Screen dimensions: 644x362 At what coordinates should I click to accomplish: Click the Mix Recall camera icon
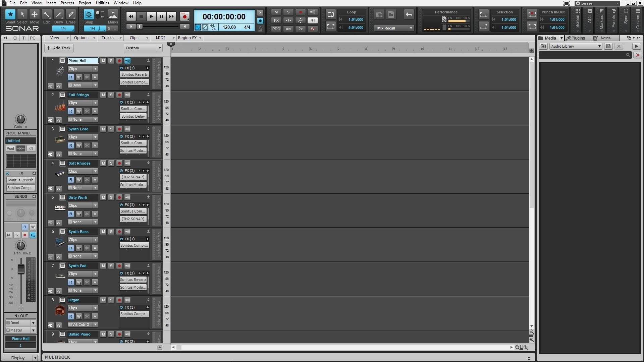[379, 14]
